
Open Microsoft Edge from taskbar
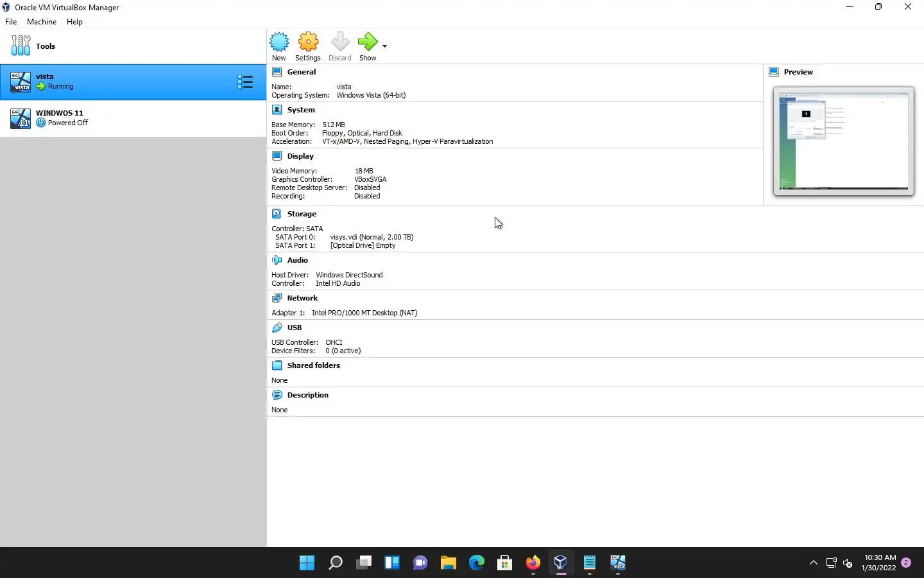476,563
